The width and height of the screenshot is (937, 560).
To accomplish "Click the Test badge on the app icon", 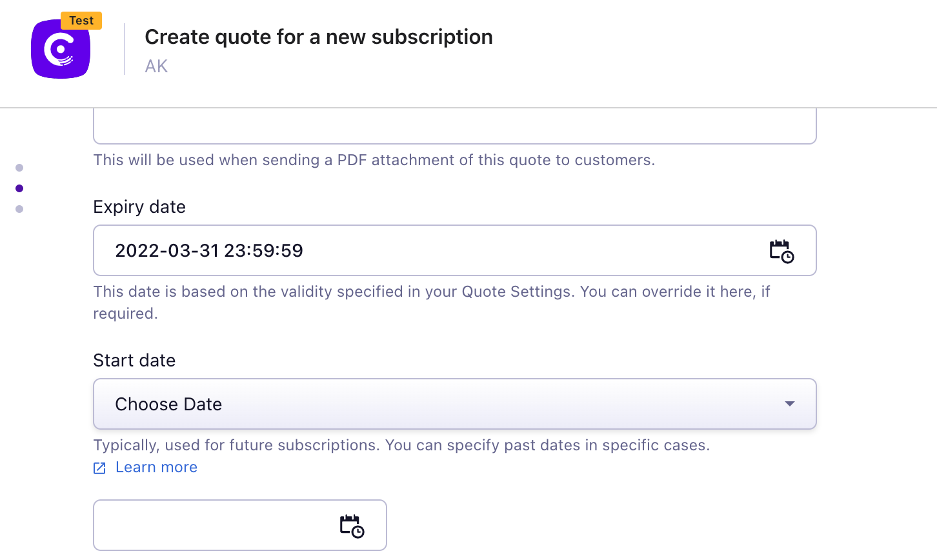I will 81,20.
